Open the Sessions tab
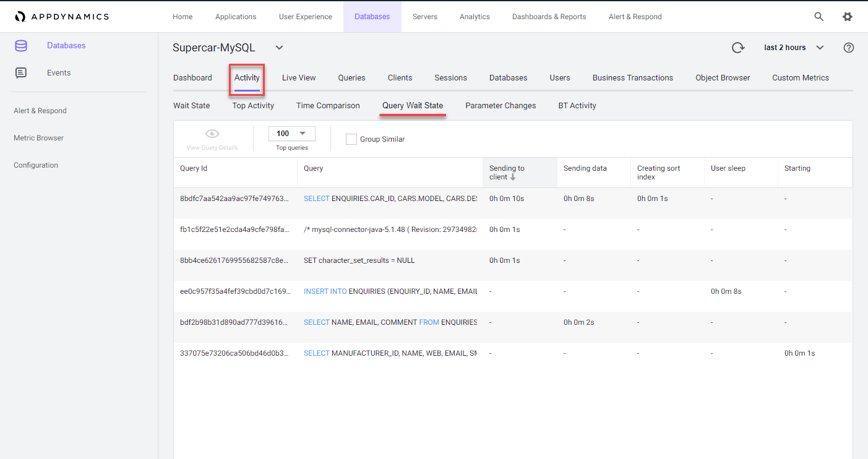 451,78
